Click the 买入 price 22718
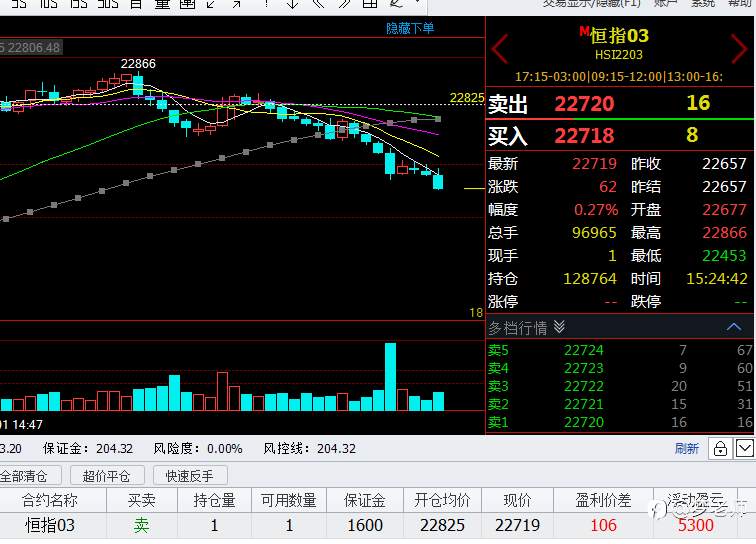The image size is (756, 544). (584, 136)
